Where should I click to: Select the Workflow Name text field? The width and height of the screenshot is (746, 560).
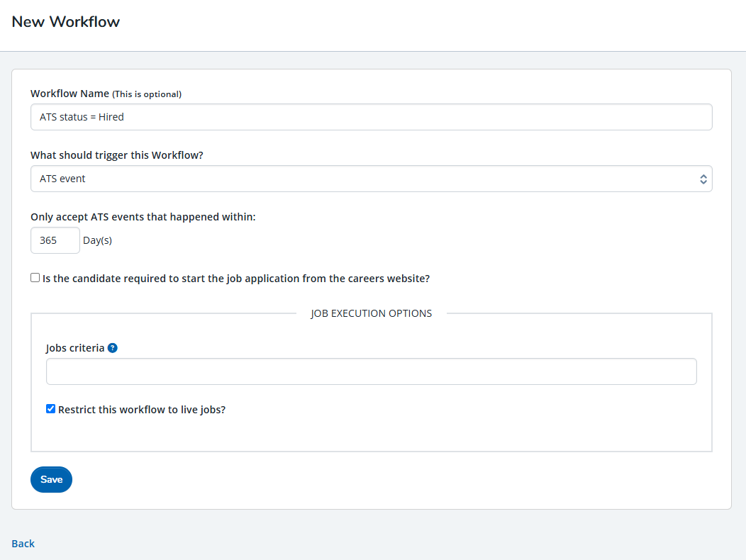coord(372,116)
